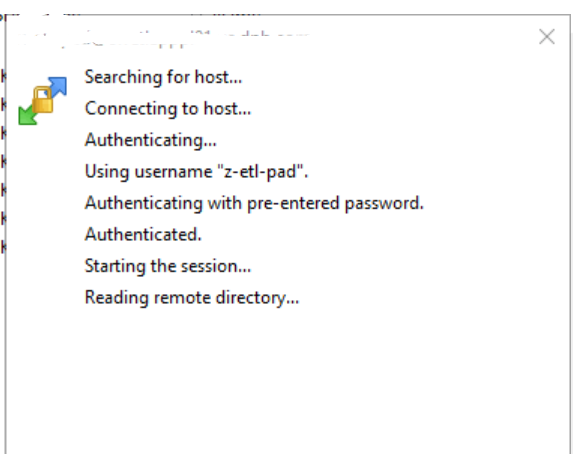Click the green downward arrow icon
The height and width of the screenshot is (454, 573).
pyautogui.click(x=28, y=114)
